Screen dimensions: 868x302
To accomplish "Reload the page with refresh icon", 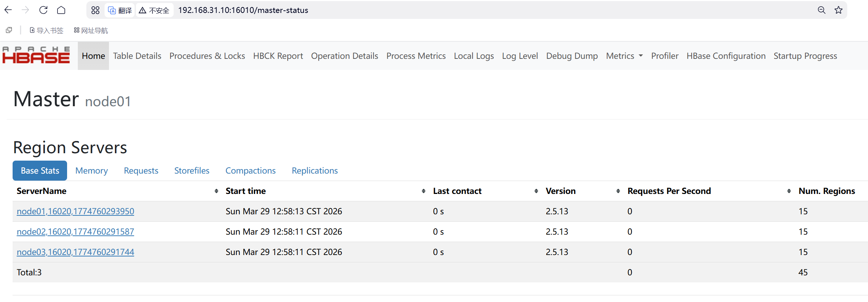I will [x=43, y=10].
